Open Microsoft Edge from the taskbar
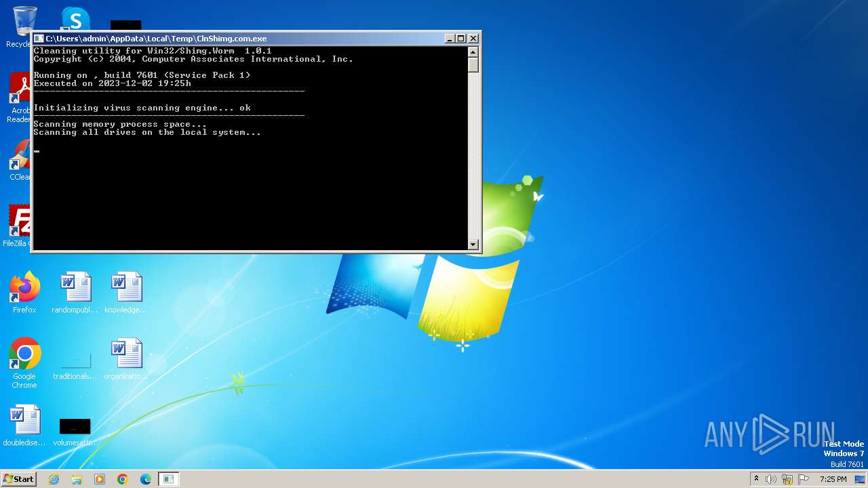Screen dimensions: 868x488 click(146, 479)
